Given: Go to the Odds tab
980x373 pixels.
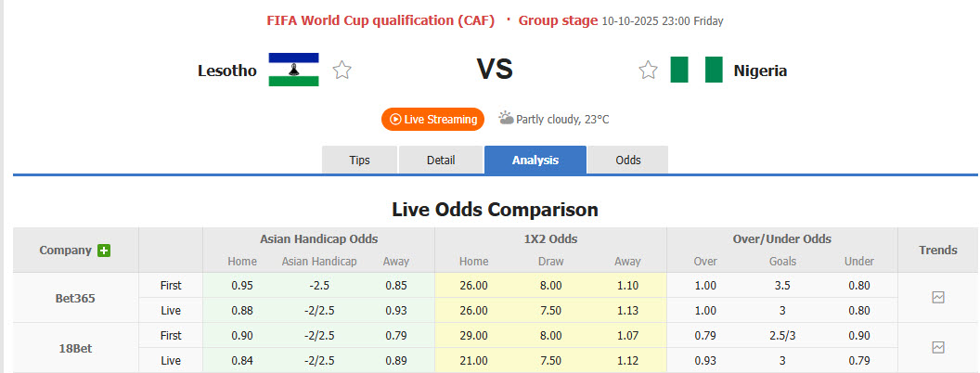Looking at the screenshot, I should [x=628, y=160].
